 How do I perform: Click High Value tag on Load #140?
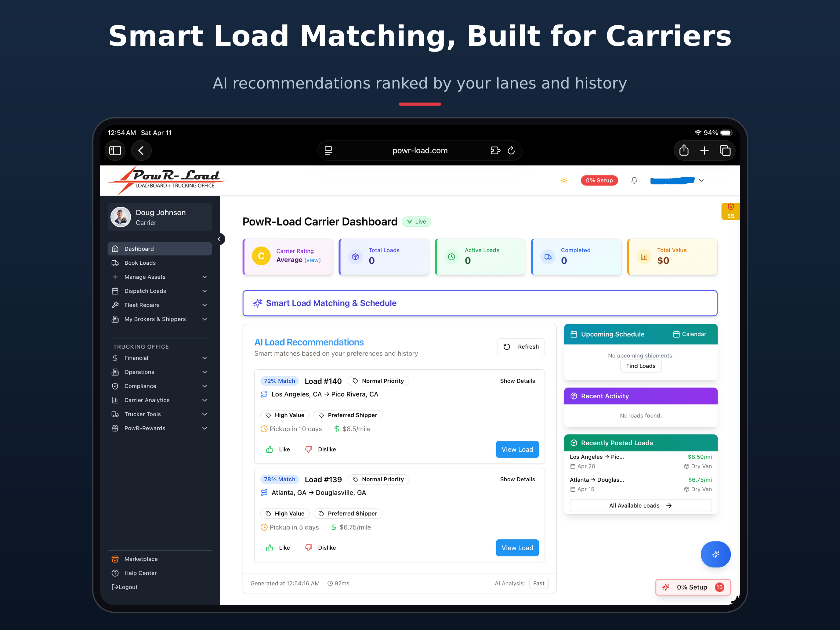tap(285, 415)
